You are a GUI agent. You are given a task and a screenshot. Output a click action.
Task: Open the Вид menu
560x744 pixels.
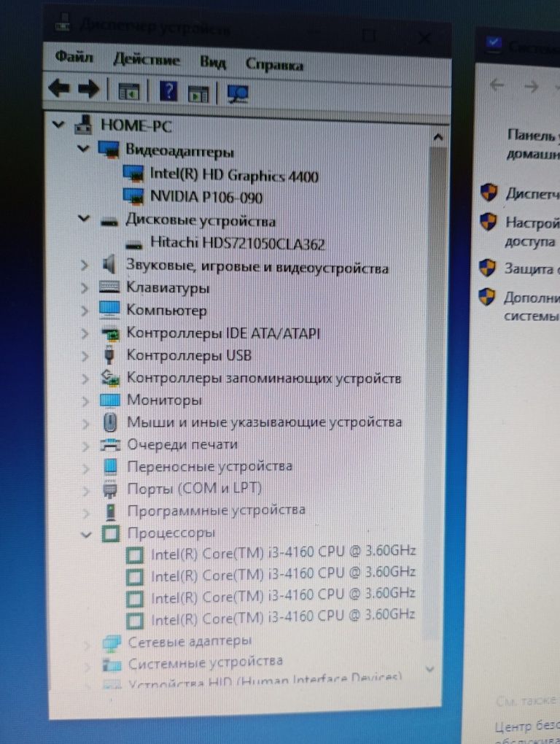[212, 63]
